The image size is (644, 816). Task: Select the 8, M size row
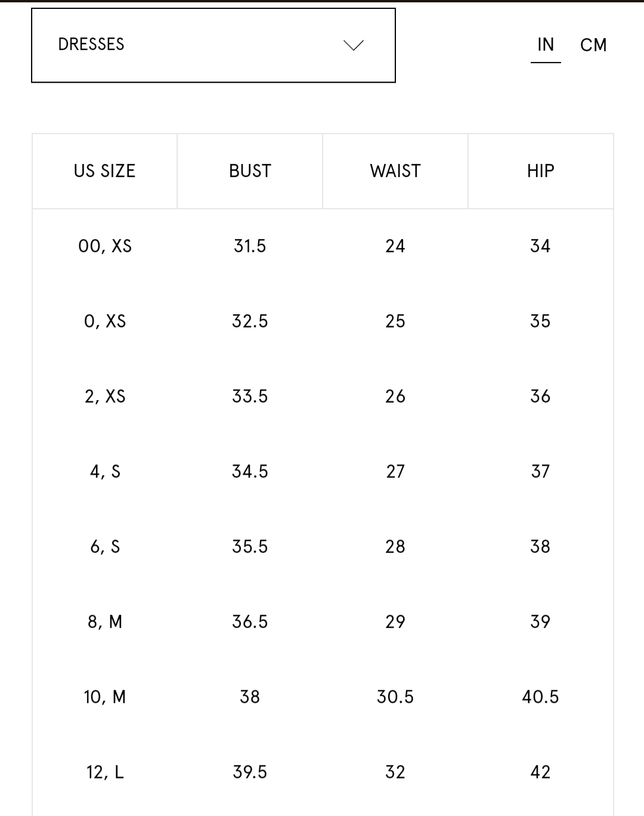click(105, 622)
